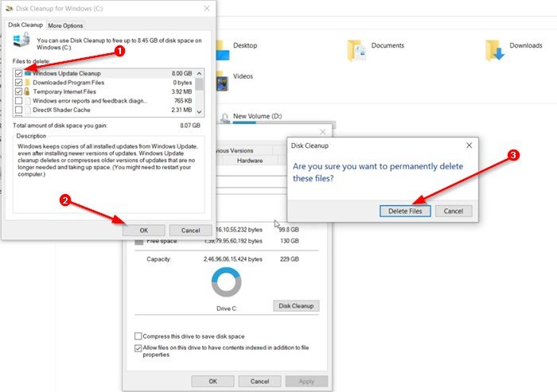Close the drive Properties window
Screen dimensions: 557x392
(x=322, y=132)
